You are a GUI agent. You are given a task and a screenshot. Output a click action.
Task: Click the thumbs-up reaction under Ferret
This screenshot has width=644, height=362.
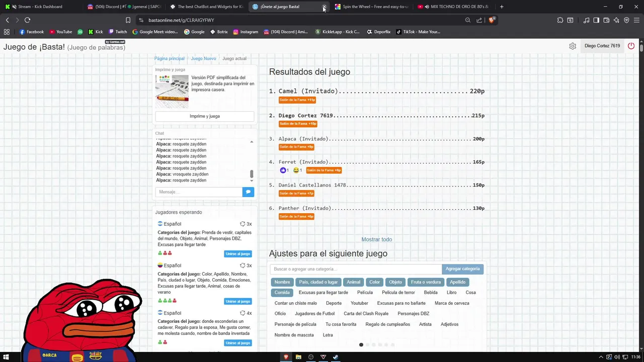click(x=284, y=170)
